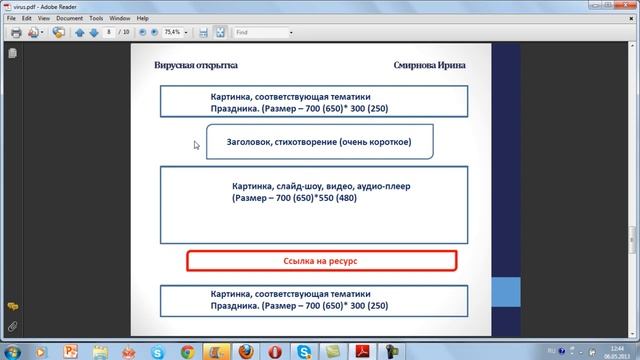This screenshot has height=360, width=640.
Task: Switch to Adobe Reader taskbar icon
Action: coord(362,352)
